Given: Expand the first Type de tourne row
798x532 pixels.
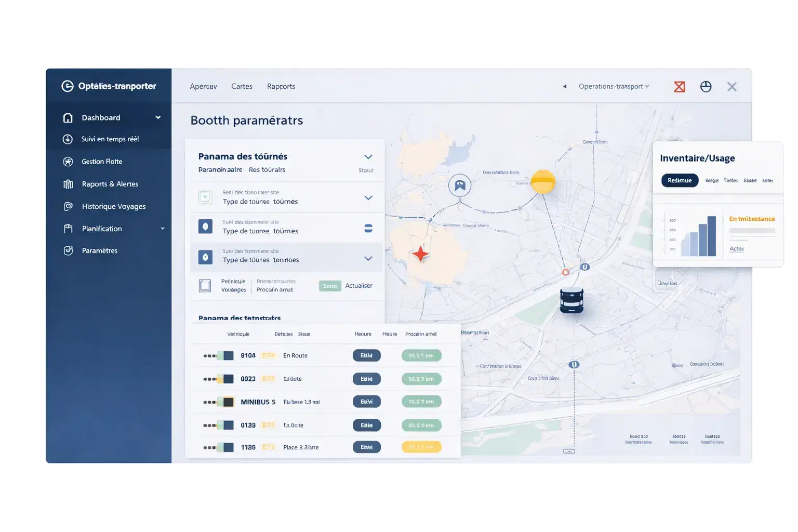Looking at the screenshot, I should point(368,198).
